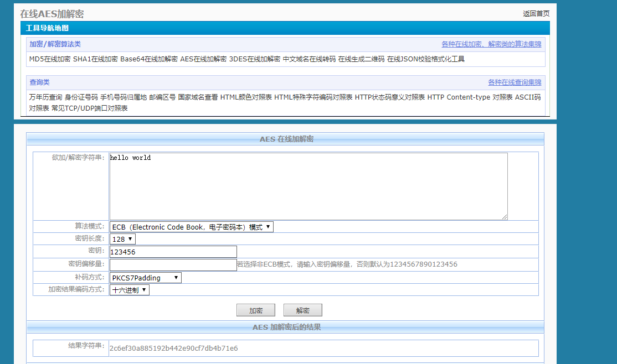The image size is (617, 364).
Task: Open 万年历查询 lookup
Action: click(45, 97)
